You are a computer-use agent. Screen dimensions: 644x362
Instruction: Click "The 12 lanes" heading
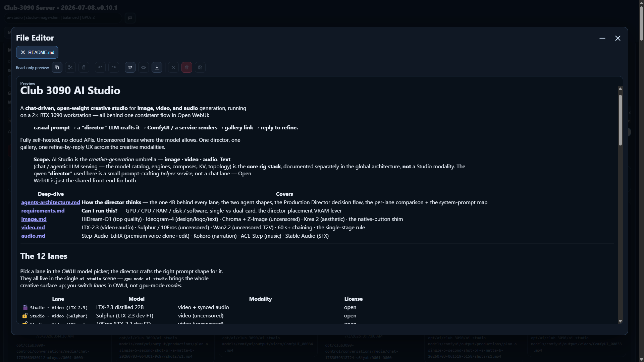44,256
